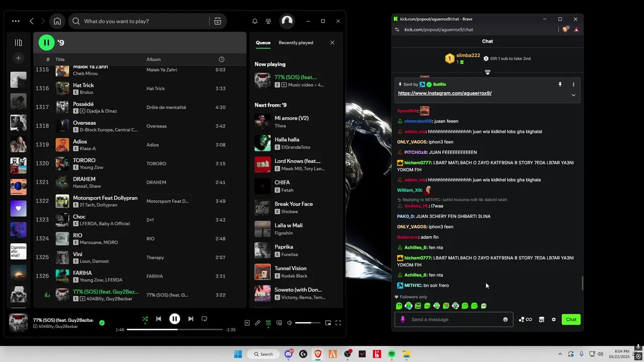Pause playback using the white center button

[175, 319]
